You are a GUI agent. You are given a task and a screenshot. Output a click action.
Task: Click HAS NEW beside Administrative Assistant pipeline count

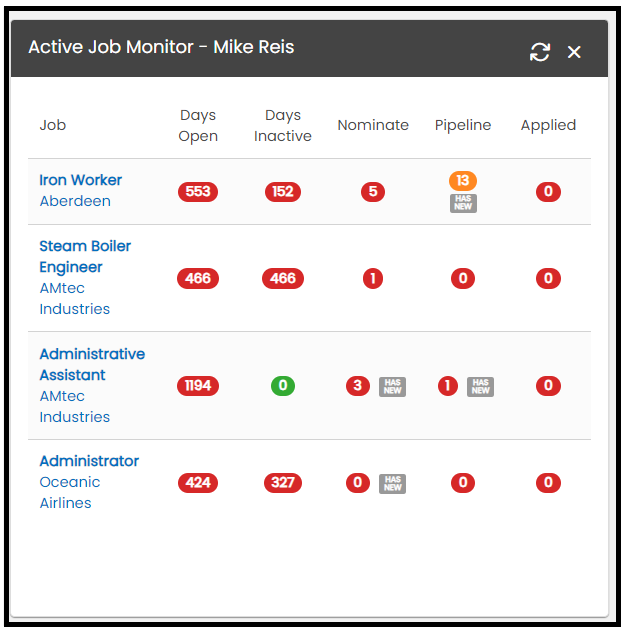pyautogui.click(x=481, y=386)
